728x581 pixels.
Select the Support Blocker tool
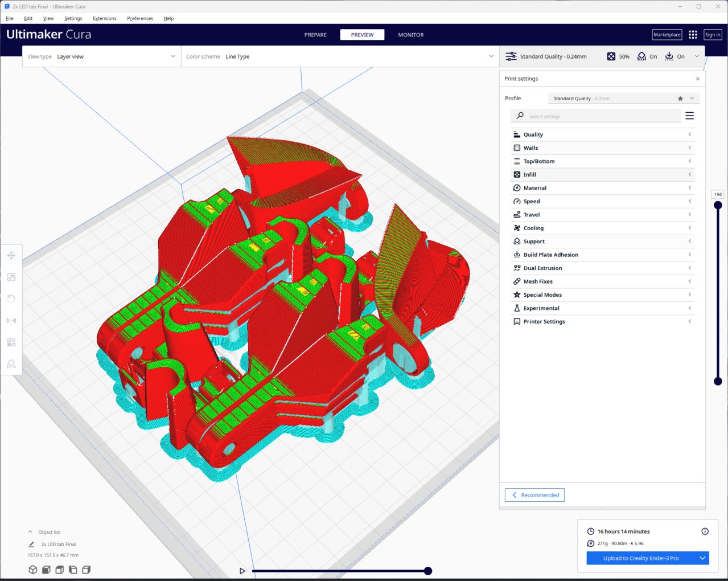(x=11, y=364)
